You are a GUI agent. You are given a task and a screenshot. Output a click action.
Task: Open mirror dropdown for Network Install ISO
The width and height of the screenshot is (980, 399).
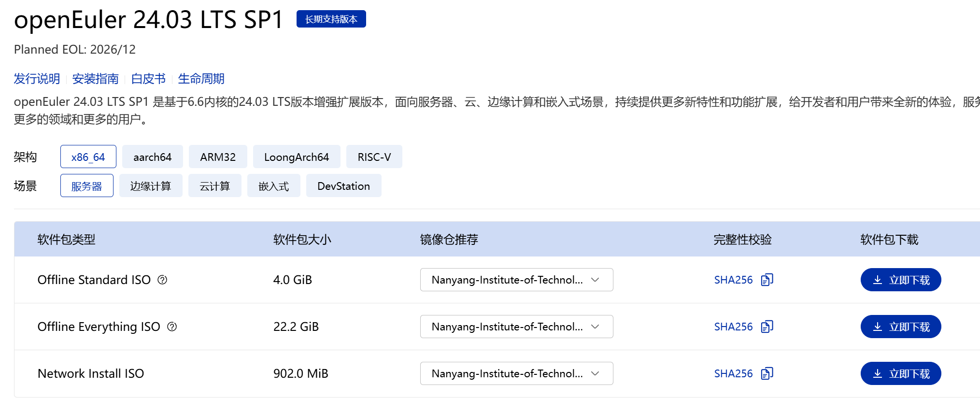coord(517,373)
